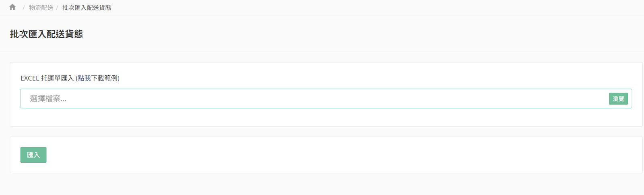The width and height of the screenshot is (644, 195).
Task: Open the 物流配送 breadcrumb link
Action: pyautogui.click(x=41, y=8)
